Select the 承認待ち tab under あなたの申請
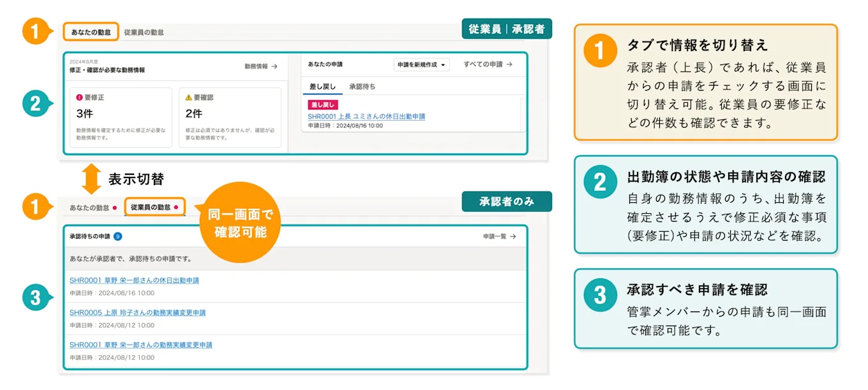The width and height of the screenshot is (868, 390). (x=362, y=87)
